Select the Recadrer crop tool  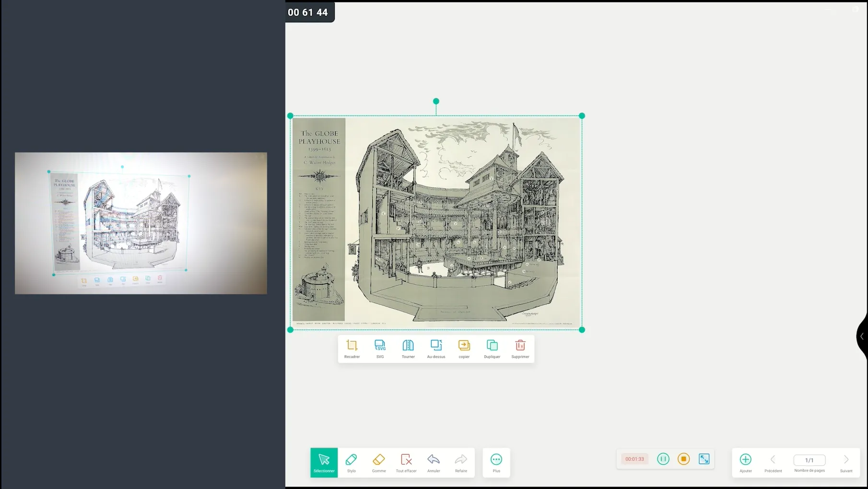point(352,348)
